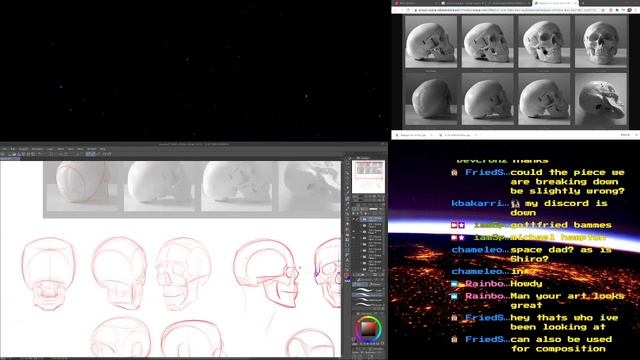Pick a shade in the color wheel square
This screenshot has height=360, width=640.
[368, 328]
